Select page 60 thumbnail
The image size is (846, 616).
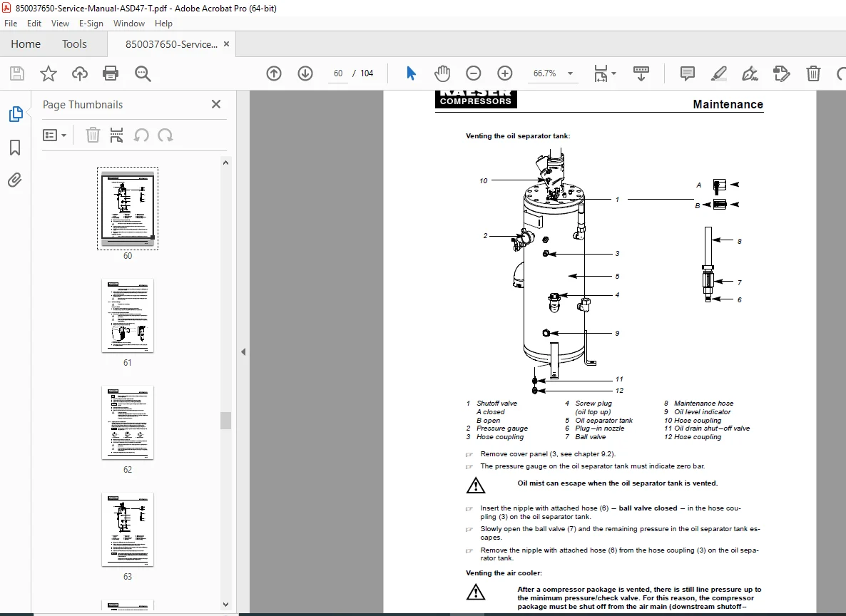(128, 208)
